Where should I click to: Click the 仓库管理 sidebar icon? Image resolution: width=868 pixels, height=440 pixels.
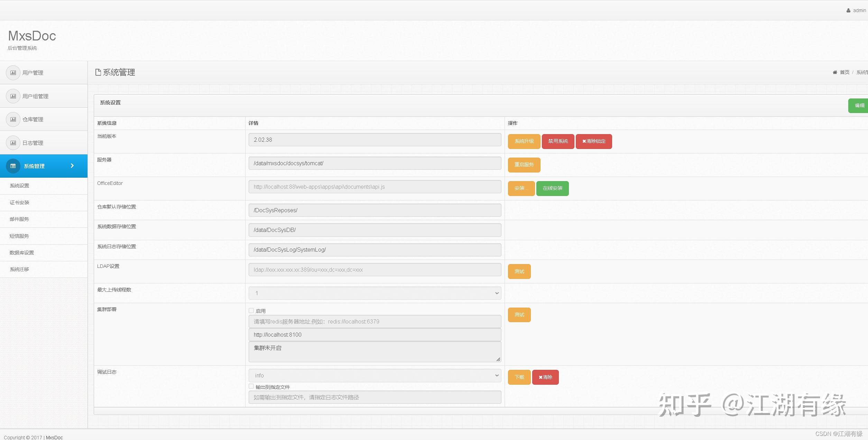13,120
